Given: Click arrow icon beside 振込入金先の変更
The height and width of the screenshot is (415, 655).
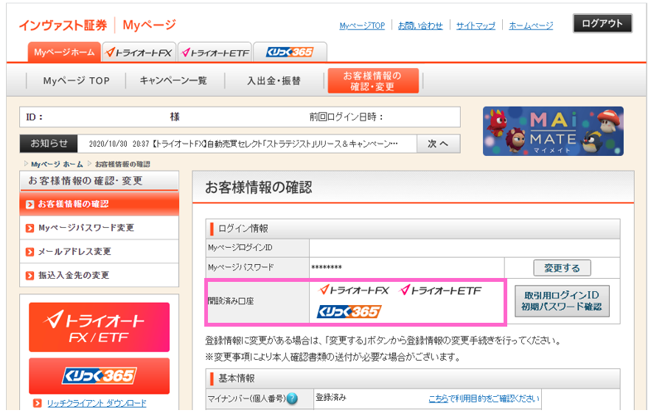Looking at the screenshot, I should pos(30,276).
